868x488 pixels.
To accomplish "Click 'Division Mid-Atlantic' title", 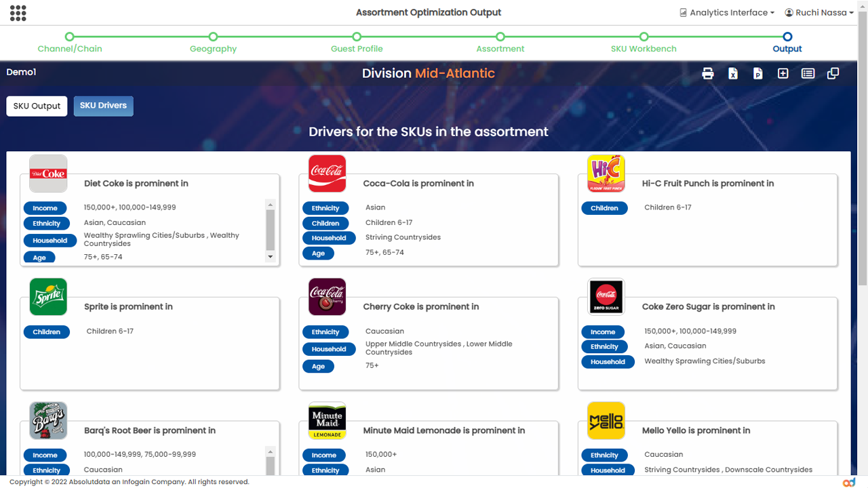I will coord(429,73).
